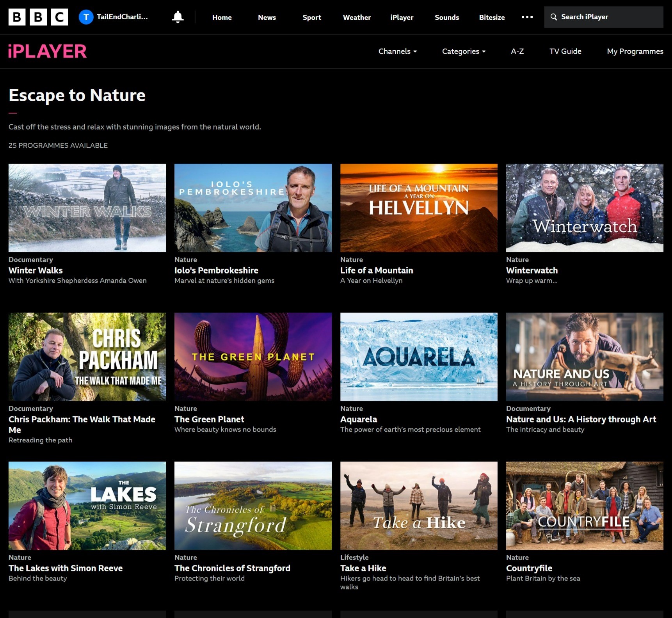Open Weather in top nav
Image resolution: width=672 pixels, height=618 pixels.
[357, 17]
